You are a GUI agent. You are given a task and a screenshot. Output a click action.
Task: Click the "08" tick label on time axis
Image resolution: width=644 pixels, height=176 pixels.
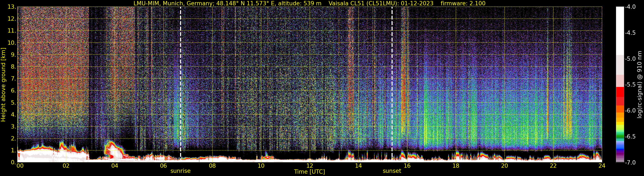(x=212, y=166)
